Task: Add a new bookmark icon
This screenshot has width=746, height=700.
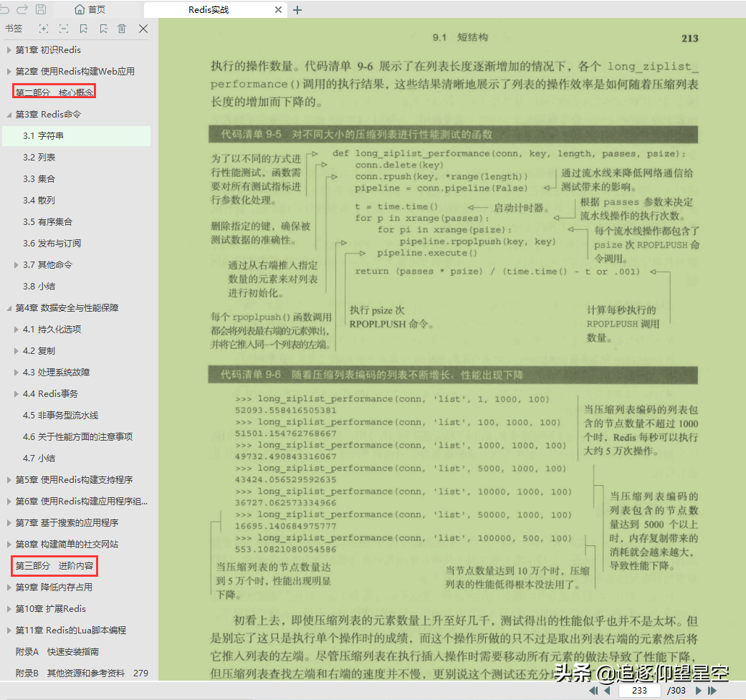Action: 84,29
